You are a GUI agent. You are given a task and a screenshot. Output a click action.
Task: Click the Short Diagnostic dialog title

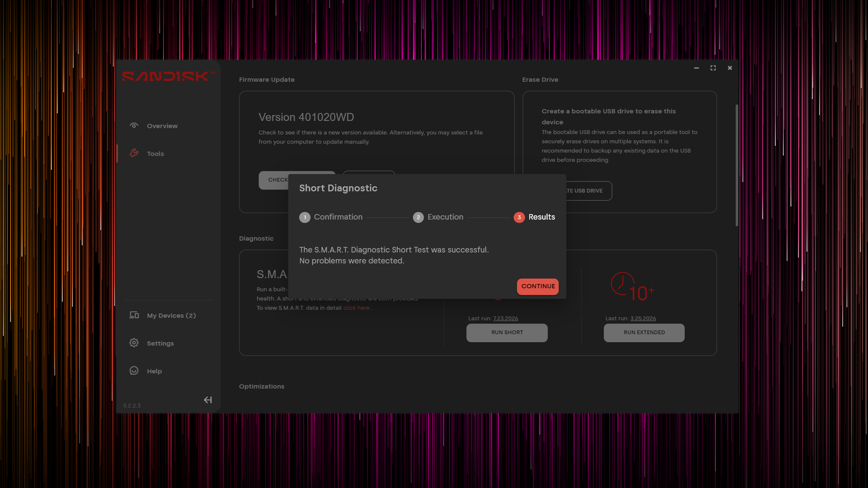click(338, 188)
